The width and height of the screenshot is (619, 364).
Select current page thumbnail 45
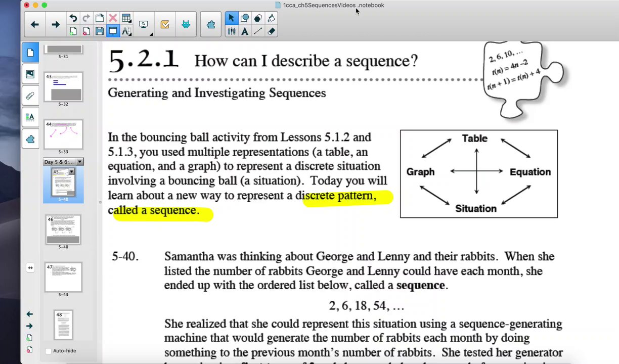[x=63, y=182]
